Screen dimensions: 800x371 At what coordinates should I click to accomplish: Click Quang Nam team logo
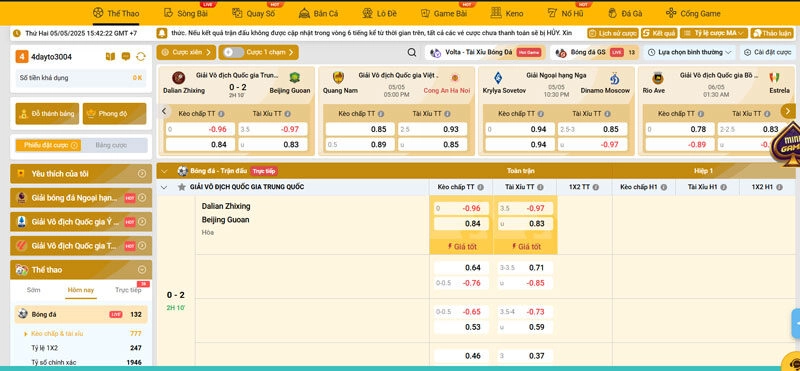[338, 78]
